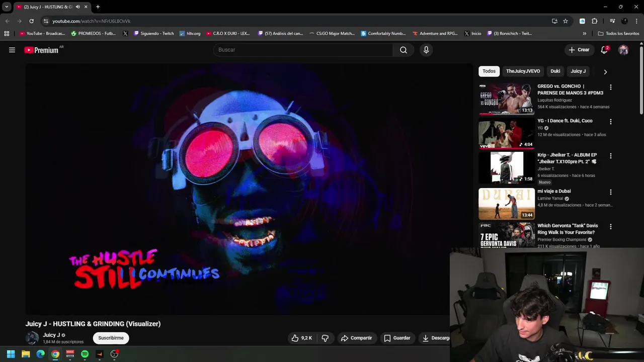Open options for Gervonta Davis Ring Walk video
644x362 pixels.
point(611,227)
